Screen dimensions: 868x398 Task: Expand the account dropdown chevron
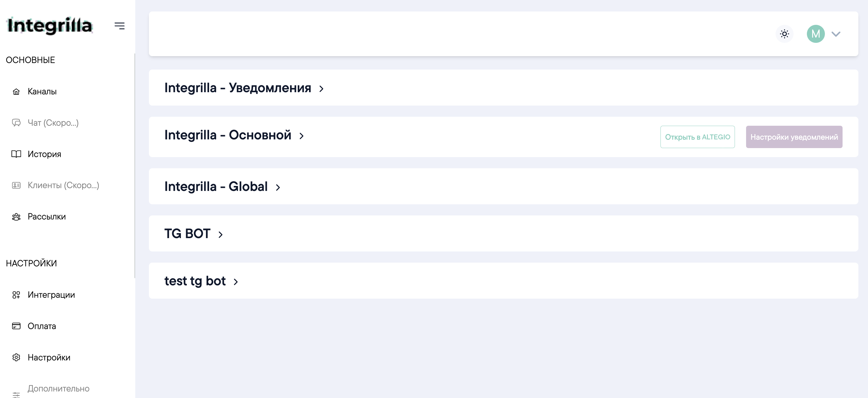click(x=836, y=34)
